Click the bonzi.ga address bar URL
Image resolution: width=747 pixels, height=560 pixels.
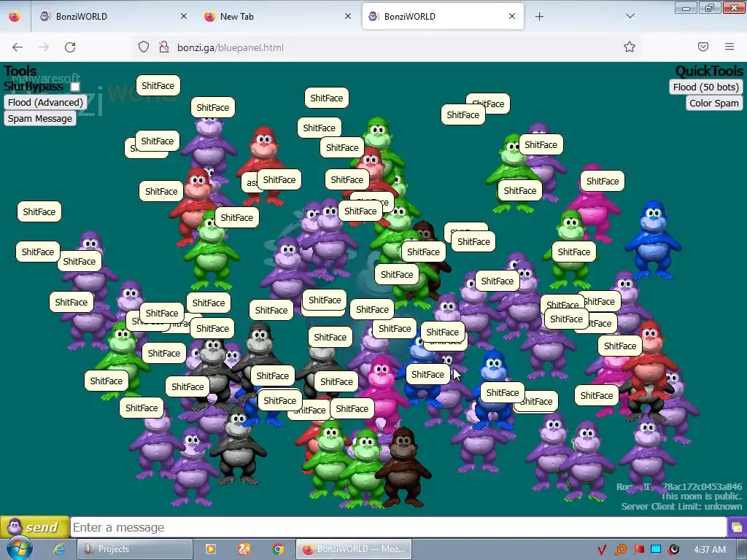coord(230,47)
